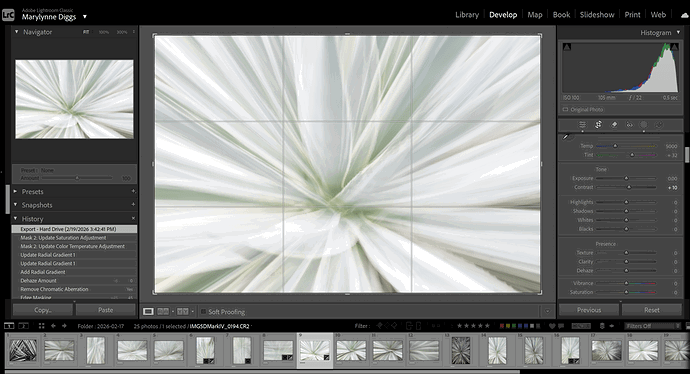The image size is (690, 374).
Task: Clear History with the X icon
Action: click(133, 218)
